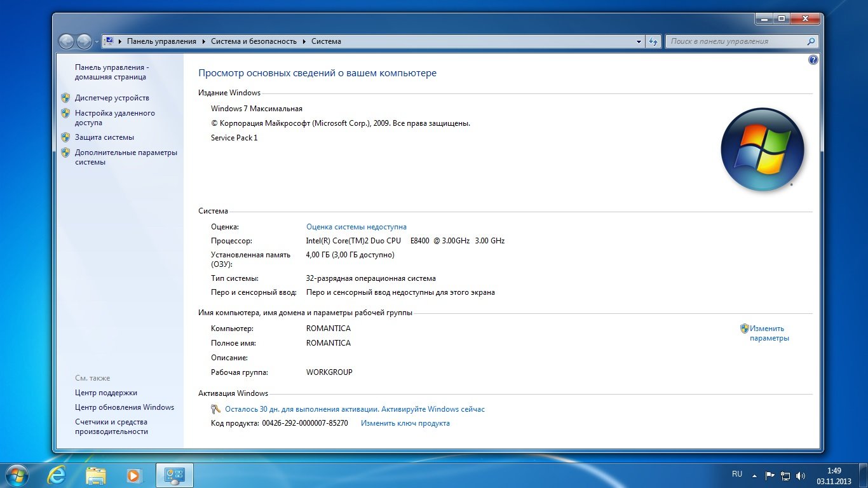Open address bar history dropdown arrow

click(x=639, y=41)
